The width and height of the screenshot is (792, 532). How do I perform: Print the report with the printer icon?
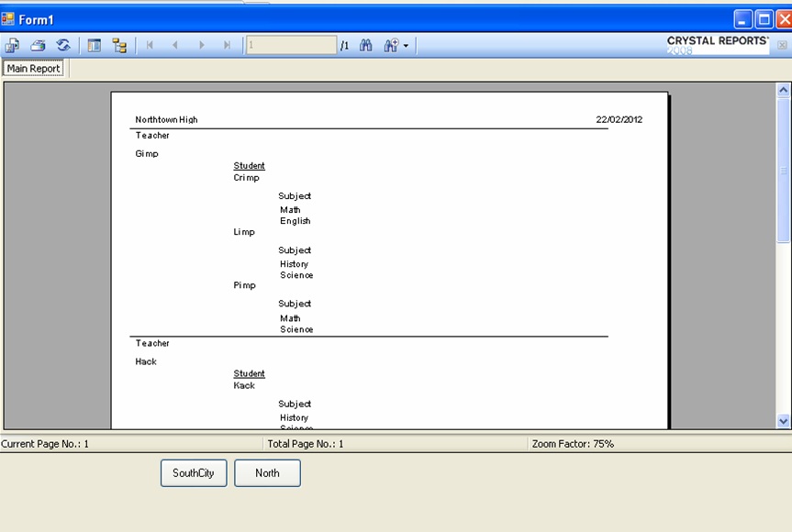(38, 44)
